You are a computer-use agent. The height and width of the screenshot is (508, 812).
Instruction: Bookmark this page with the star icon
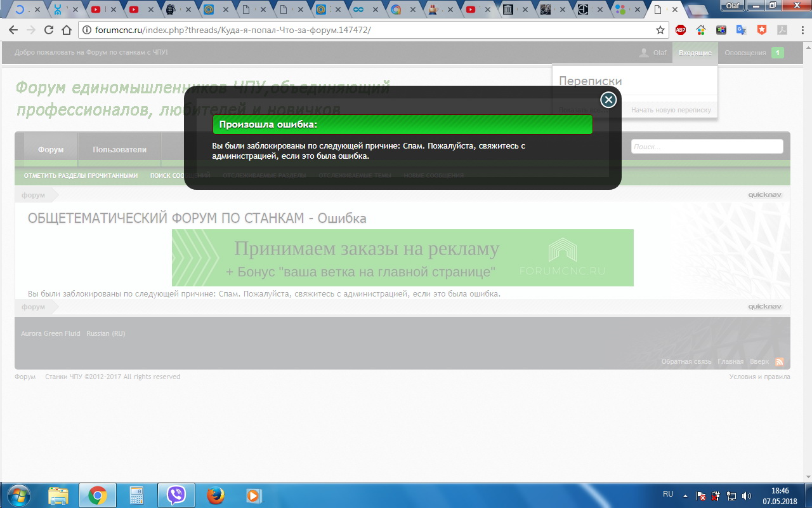coord(660,30)
